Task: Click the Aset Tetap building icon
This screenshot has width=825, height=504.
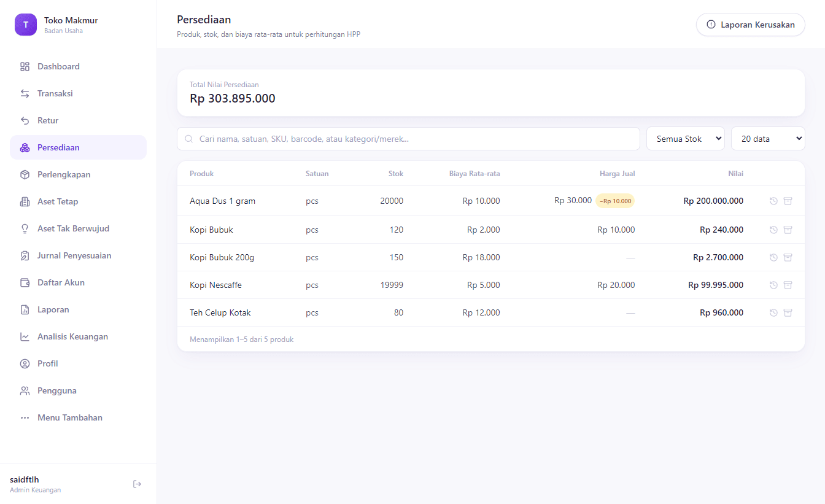Action: (25, 201)
